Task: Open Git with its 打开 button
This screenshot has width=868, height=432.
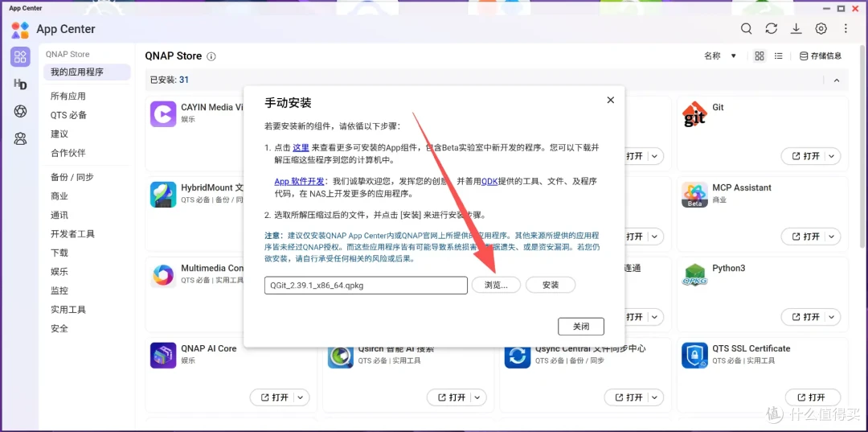Action: pos(806,156)
